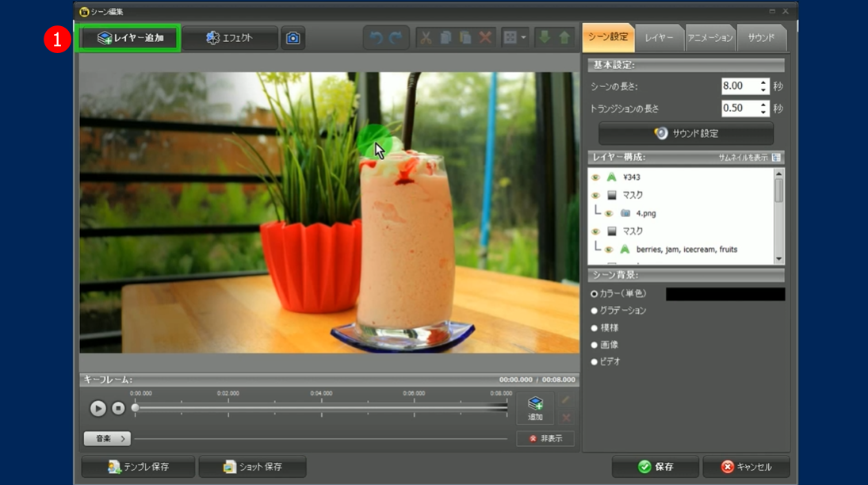Click the undo arrow icon
The width and height of the screenshot is (868, 485).
[377, 38]
